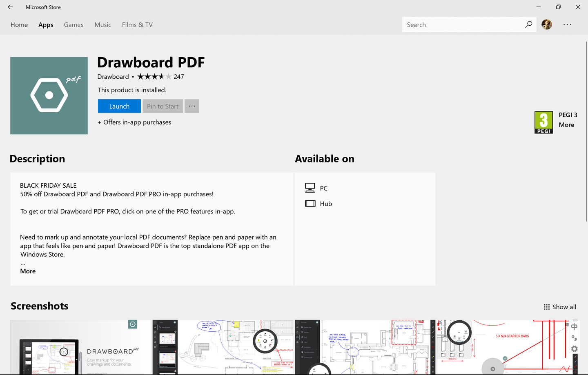Switch to the Home tab
The width and height of the screenshot is (588, 375).
19,24
